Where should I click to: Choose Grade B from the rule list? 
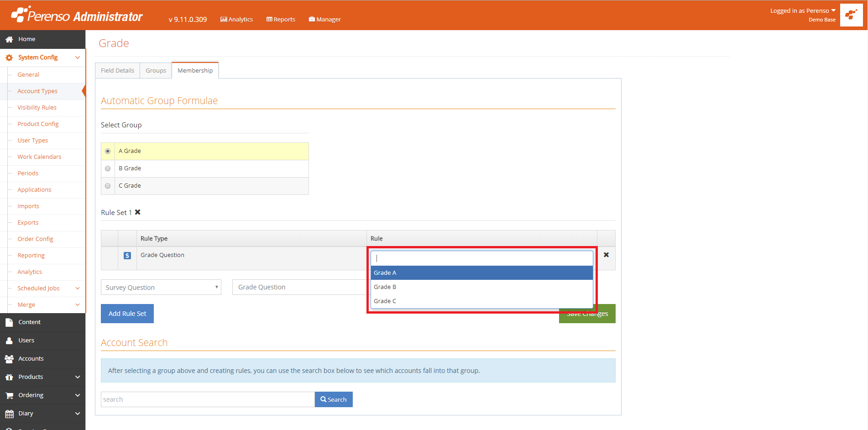tap(482, 287)
